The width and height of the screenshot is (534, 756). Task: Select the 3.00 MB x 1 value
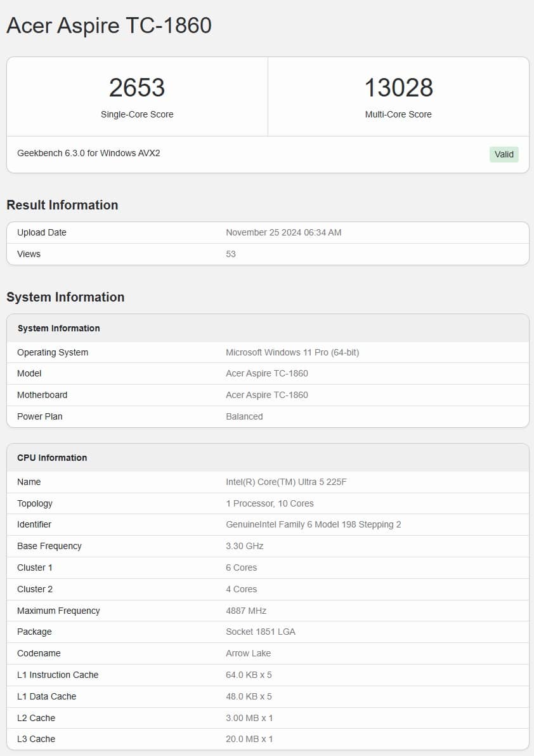[x=249, y=718]
